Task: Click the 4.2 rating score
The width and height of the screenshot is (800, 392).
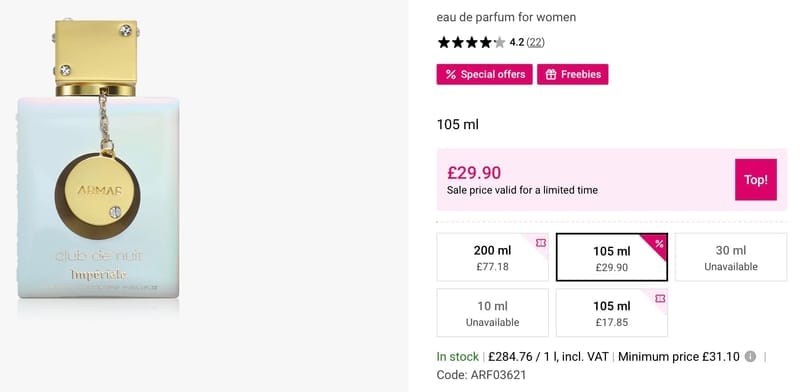Action: click(516, 42)
